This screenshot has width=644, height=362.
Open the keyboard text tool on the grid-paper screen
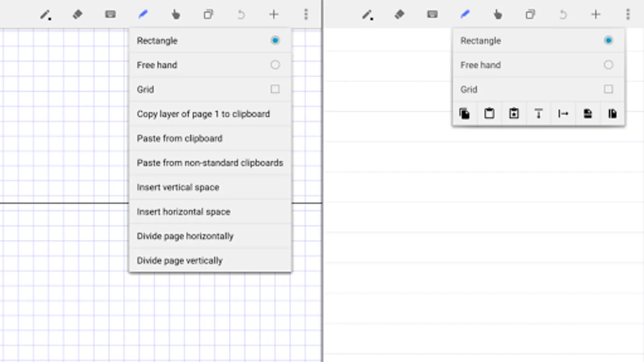110,14
